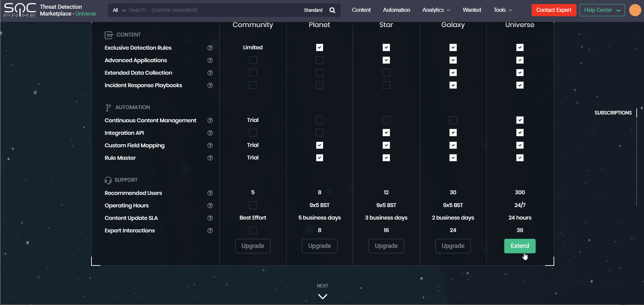This screenshot has width=644, height=305.
Task: Go to the Automation menu
Action: [396, 10]
